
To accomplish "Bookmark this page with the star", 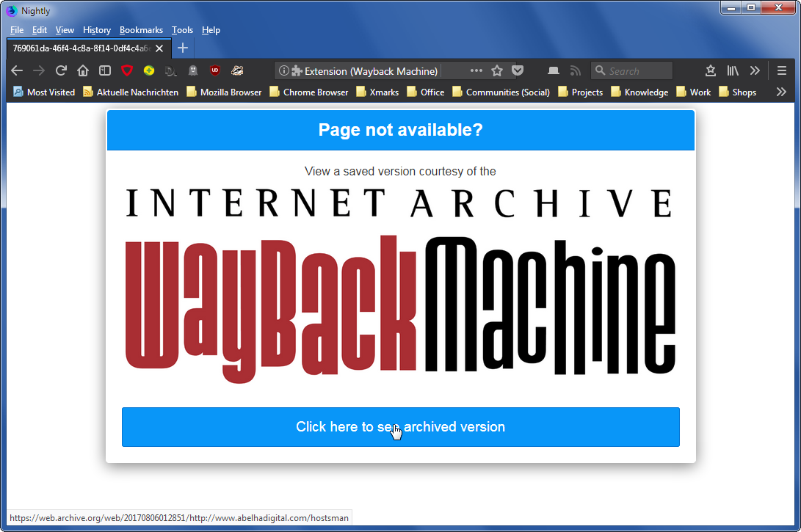I will coord(496,70).
